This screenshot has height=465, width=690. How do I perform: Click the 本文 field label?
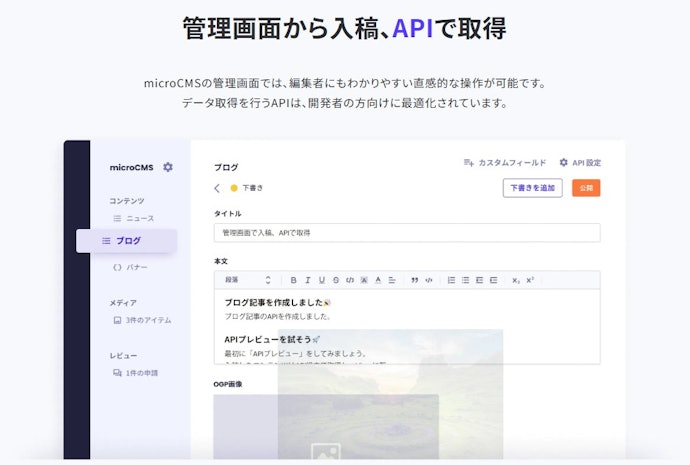220,261
